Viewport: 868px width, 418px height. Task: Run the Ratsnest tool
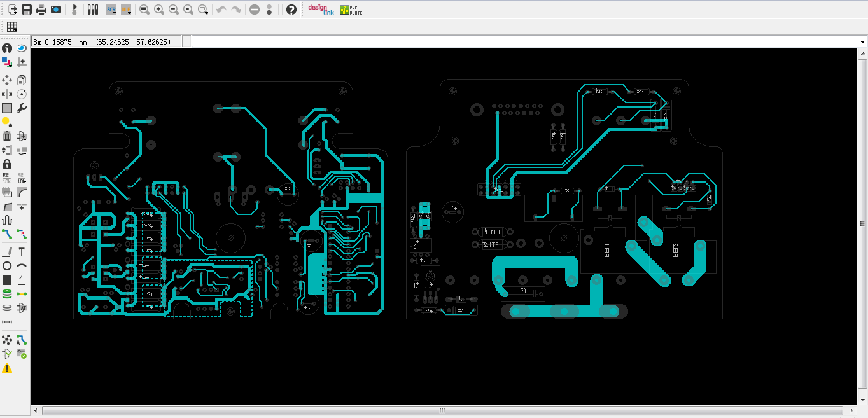pos(7,340)
